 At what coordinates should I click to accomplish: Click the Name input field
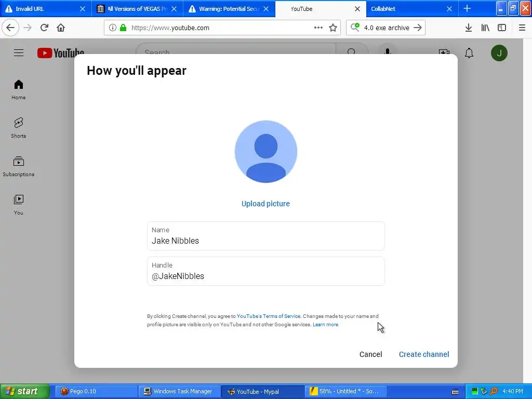click(x=265, y=236)
